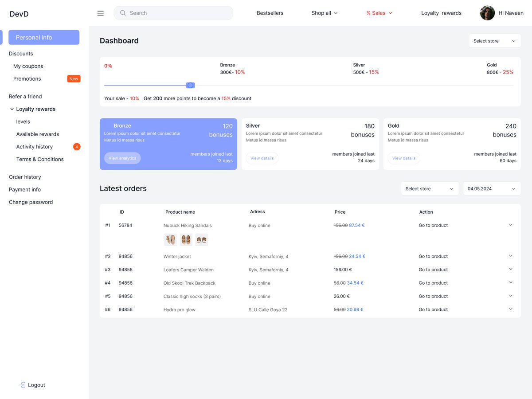Click the search magnifier icon
This screenshot has width=532, height=399.
point(123,13)
